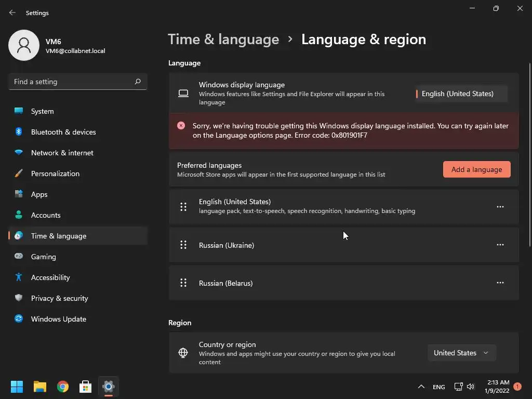Click the Personalization paintbrush icon
The image size is (532, 399).
coord(19,174)
